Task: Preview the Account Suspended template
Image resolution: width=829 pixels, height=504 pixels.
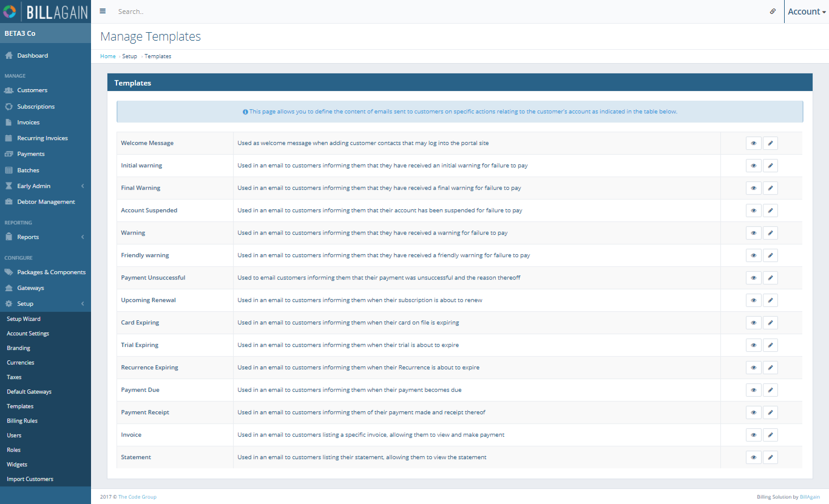Action: click(753, 210)
